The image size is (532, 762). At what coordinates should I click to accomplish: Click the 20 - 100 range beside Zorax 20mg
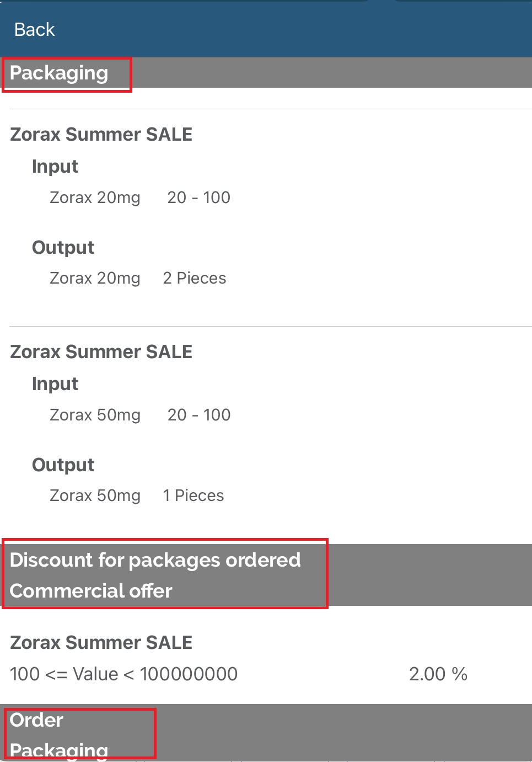click(198, 198)
